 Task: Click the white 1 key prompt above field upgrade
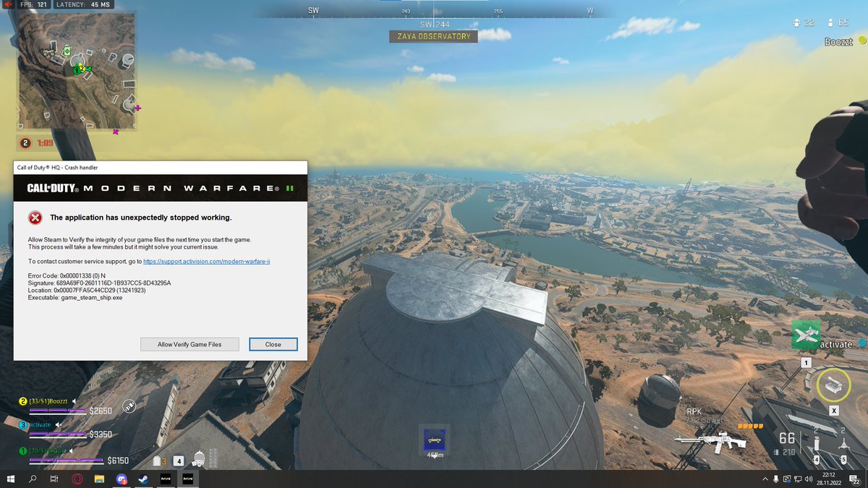tap(807, 362)
